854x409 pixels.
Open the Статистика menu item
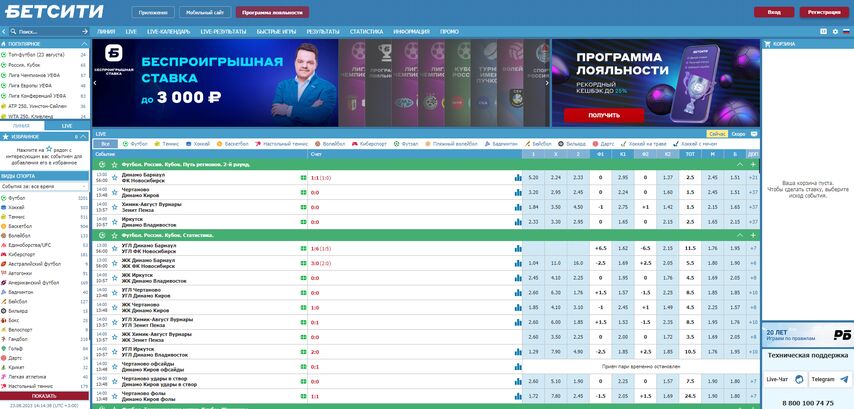366,32
